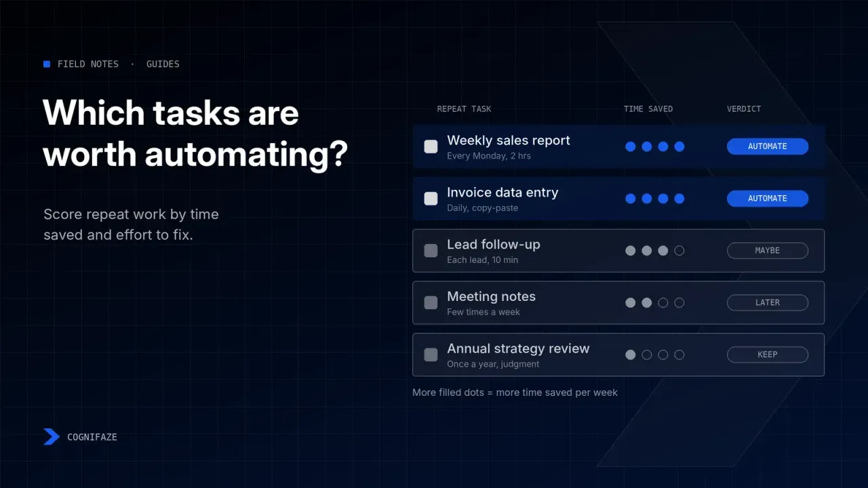The height and width of the screenshot is (488, 868).
Task: Click the blue square beside FIELD NOTES
Action: [47, 64]
